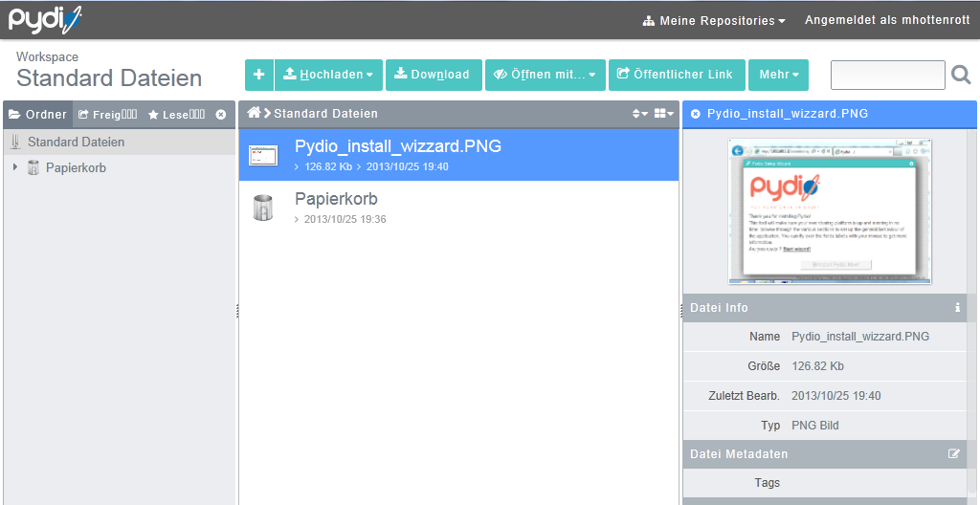This screenshot has height=505, width=980.
Task: Switch to the Lese... bookmarks tab
Action: [x=176, y=115]
